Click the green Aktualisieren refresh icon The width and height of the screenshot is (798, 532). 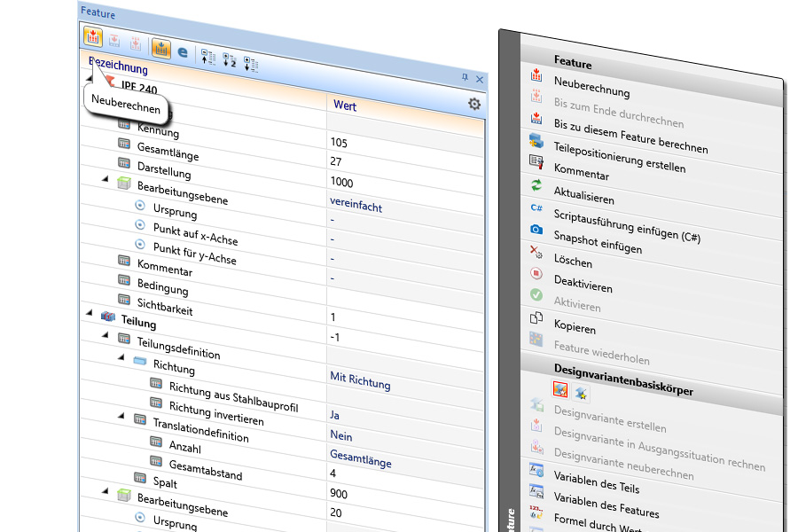coord(536,185)
